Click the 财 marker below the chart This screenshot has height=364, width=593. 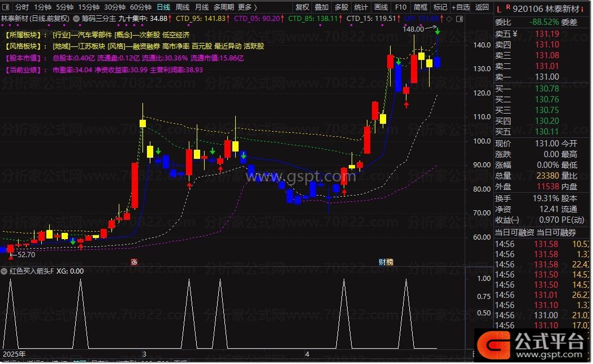382,262
